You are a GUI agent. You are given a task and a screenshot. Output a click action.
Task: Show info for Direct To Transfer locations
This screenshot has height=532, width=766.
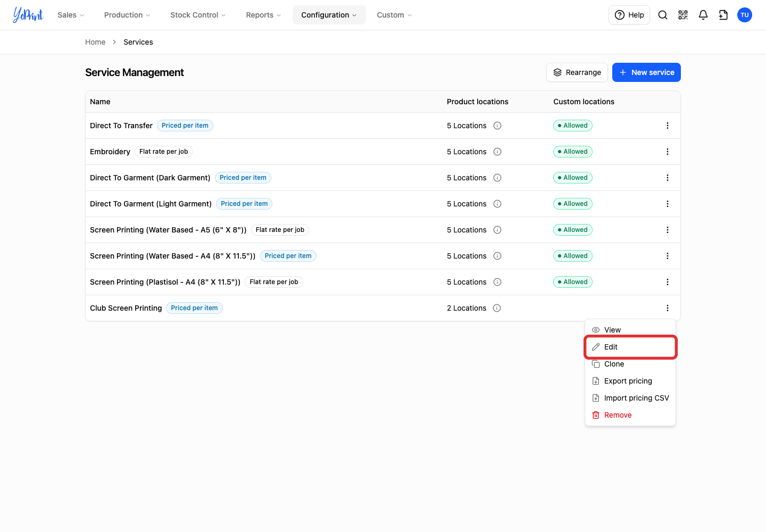[x=497, y=126]
